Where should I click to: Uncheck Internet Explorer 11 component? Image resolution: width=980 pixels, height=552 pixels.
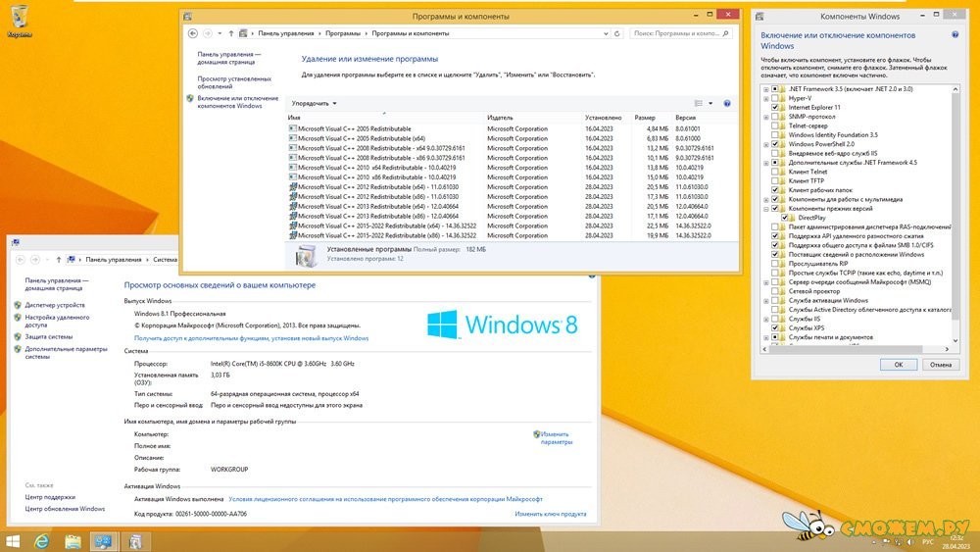click(x=775, y=108)
